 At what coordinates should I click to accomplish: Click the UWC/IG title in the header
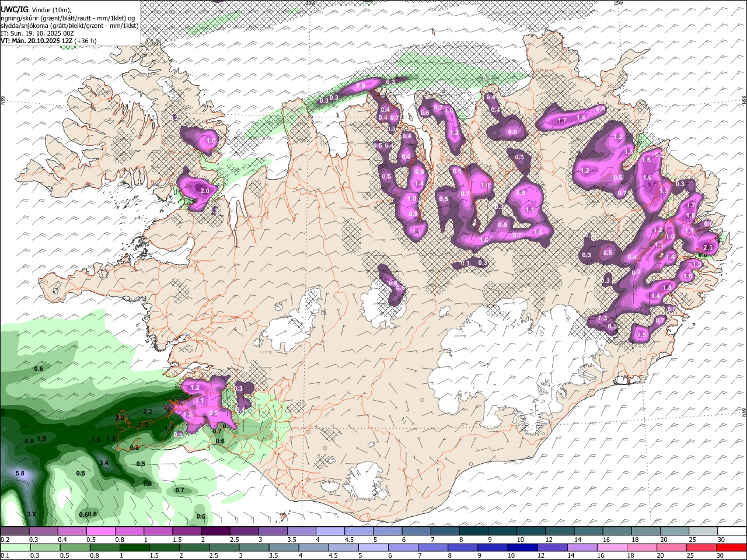(x=14, y=10)
